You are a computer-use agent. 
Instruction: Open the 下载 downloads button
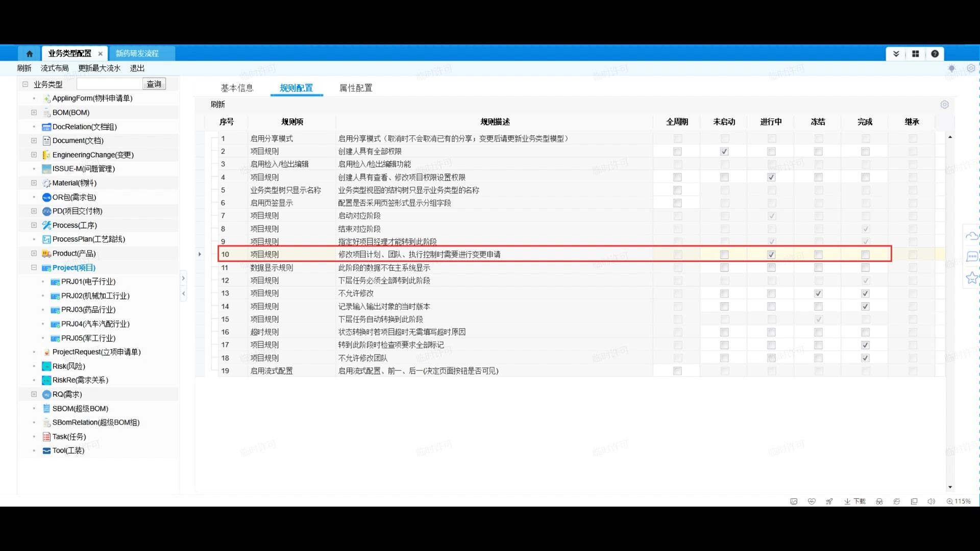(855, 502)
